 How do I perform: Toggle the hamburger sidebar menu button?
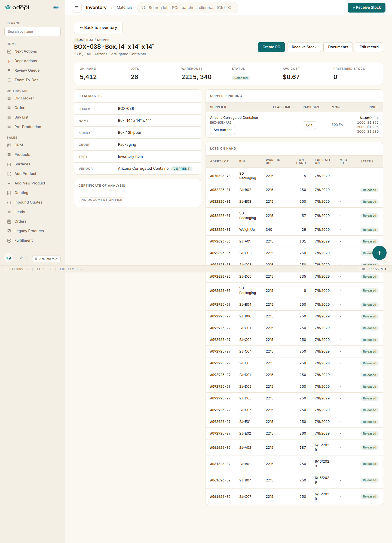coord(77,8)
